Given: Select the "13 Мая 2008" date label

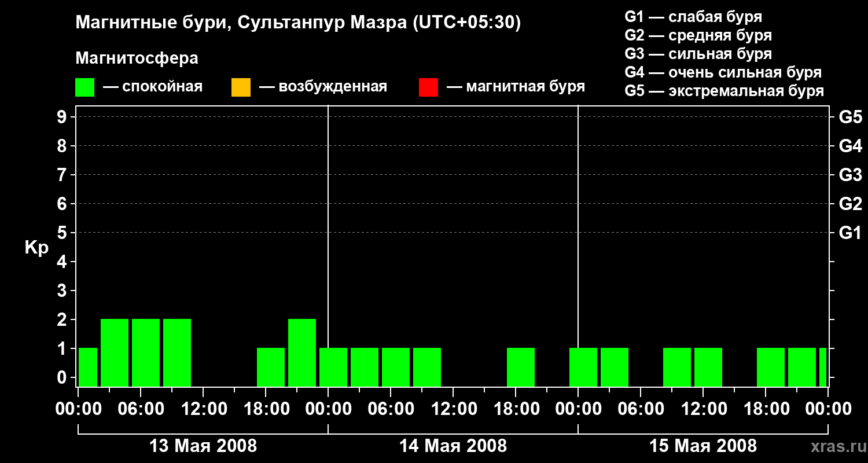Looking at the screenshot, I should coord(203,446).
